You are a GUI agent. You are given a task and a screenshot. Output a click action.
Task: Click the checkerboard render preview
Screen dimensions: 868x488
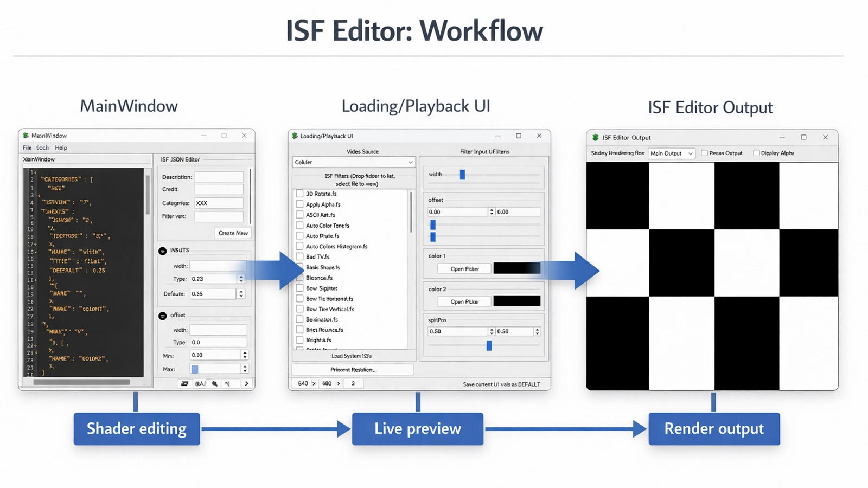tap(712, 276)
